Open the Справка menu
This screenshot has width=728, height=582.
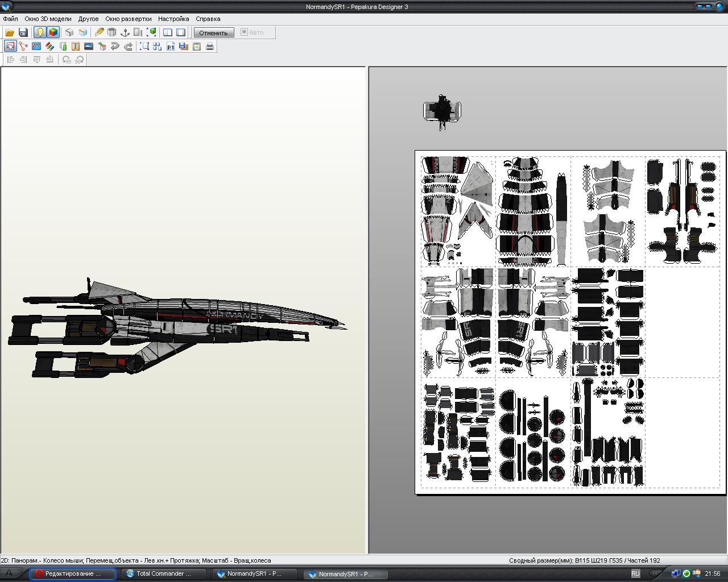pyautogui.click(x=208, y=19)
